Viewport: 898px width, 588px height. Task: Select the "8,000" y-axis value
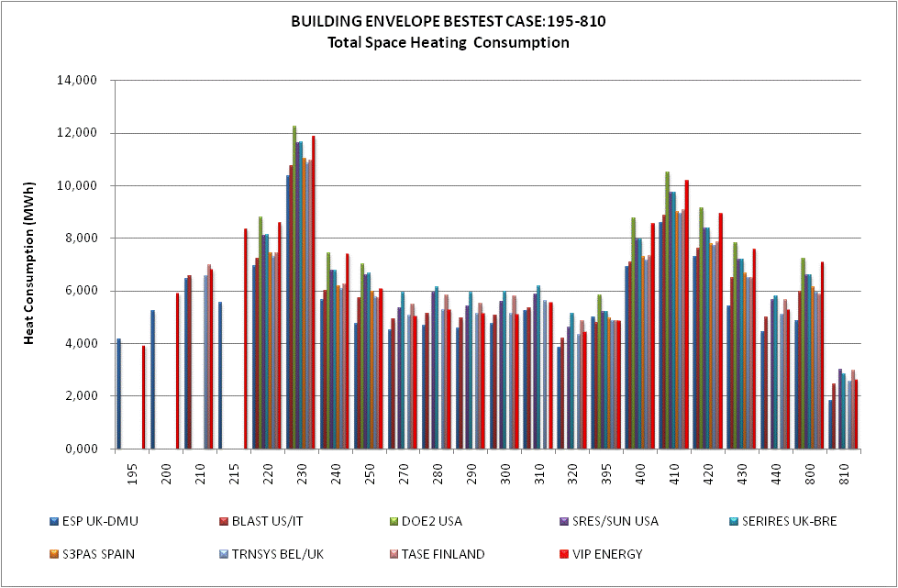coord(80,239)
